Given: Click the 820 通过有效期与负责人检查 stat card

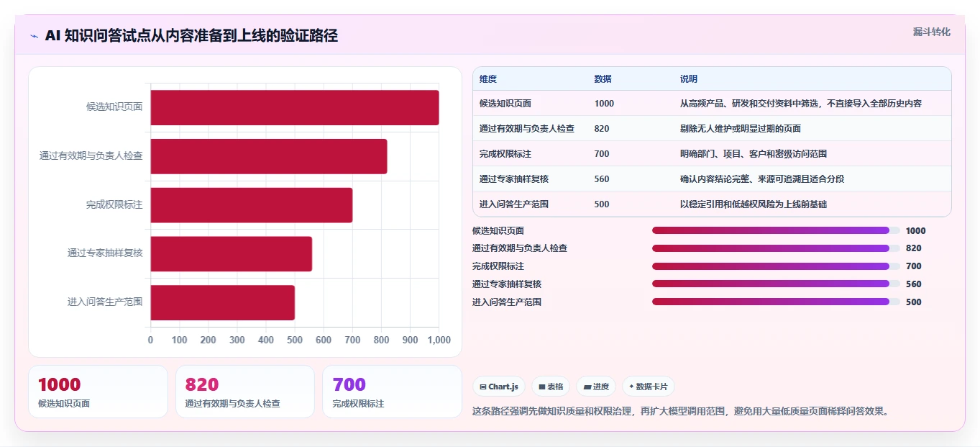Looking at the screenshot, I should click(x=245, y=392).
